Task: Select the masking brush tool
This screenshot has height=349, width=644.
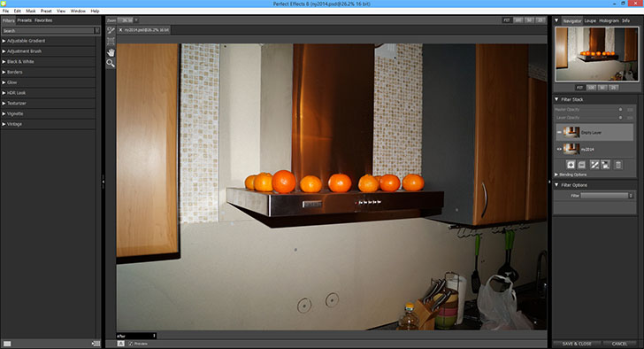Action: coord(111,31)
